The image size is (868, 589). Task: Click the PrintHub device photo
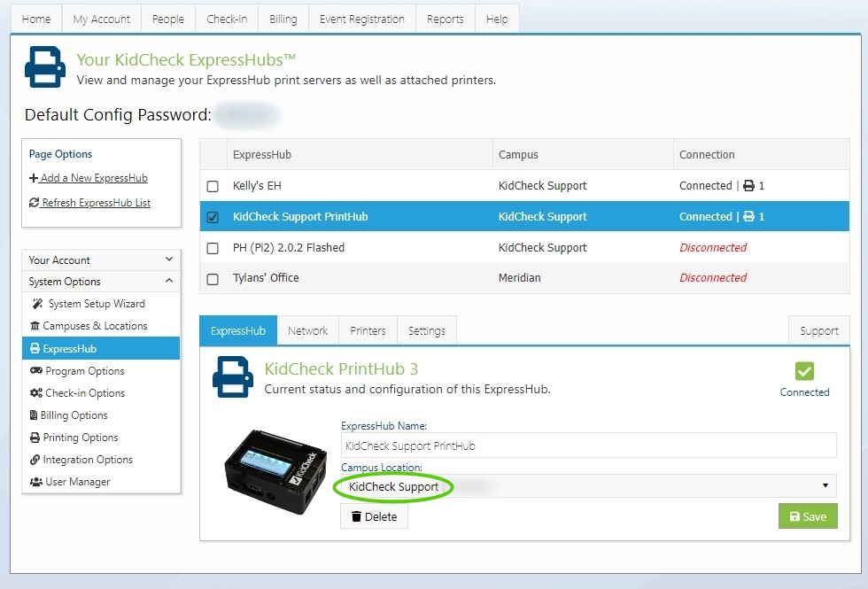[x=275, y=471]
